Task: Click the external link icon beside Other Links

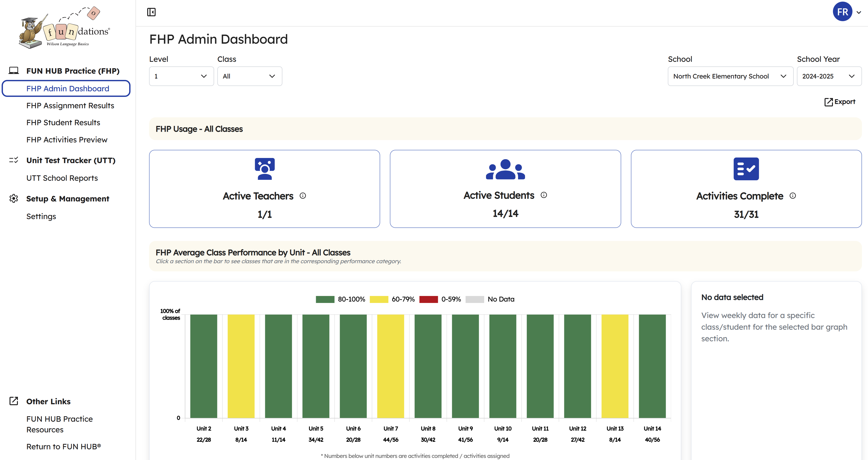Action: pos(14,401)
